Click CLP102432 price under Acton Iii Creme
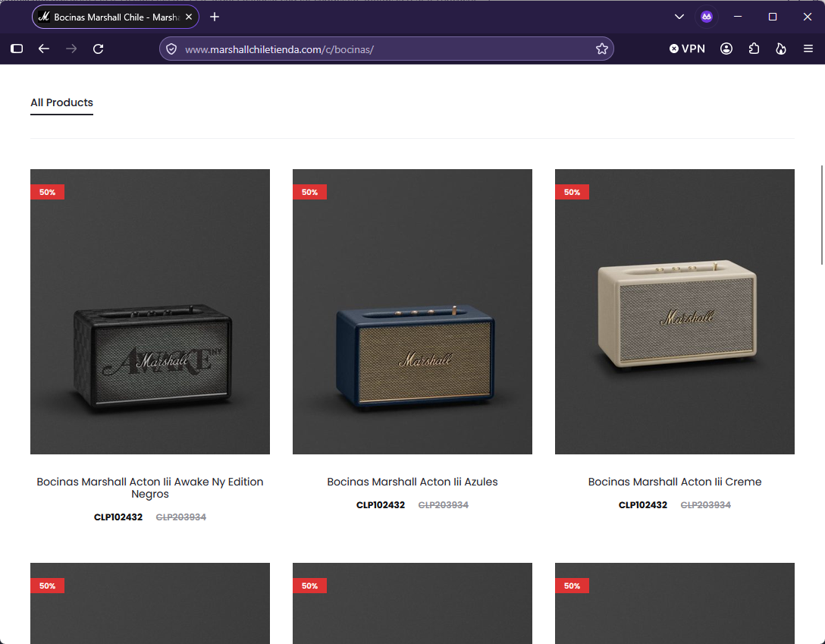The image size is (825, 644). coord(643,505)
